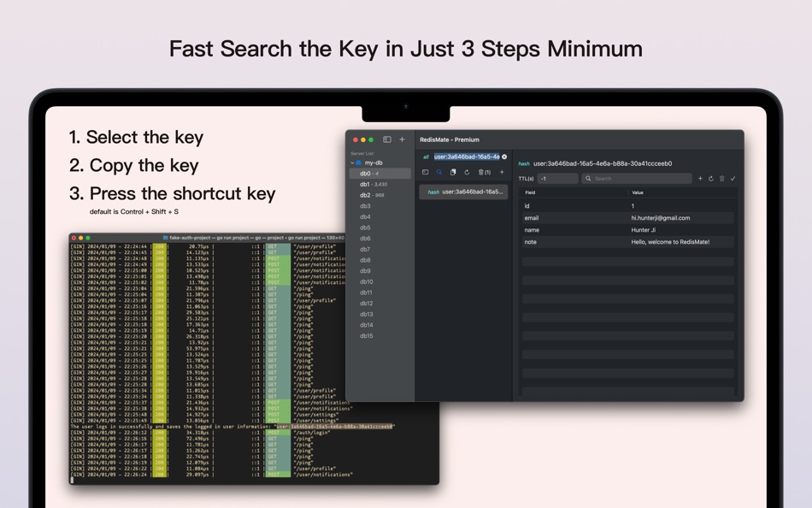Toggle the sidebar in RedisMate window
Viewport: 812px width, 508px height.
(x=387, y=139)
